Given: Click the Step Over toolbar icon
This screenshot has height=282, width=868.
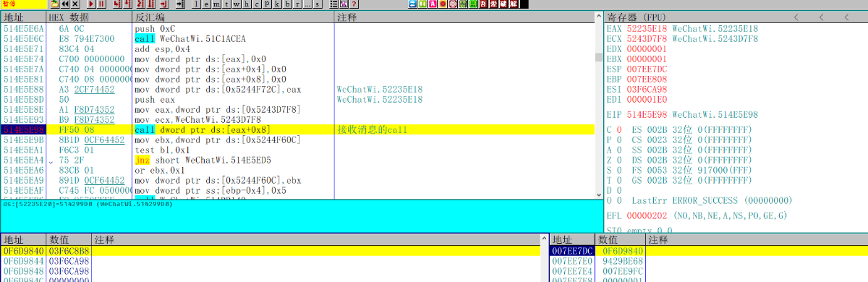Looking at the screenshot, I should [x=127, y=4].
